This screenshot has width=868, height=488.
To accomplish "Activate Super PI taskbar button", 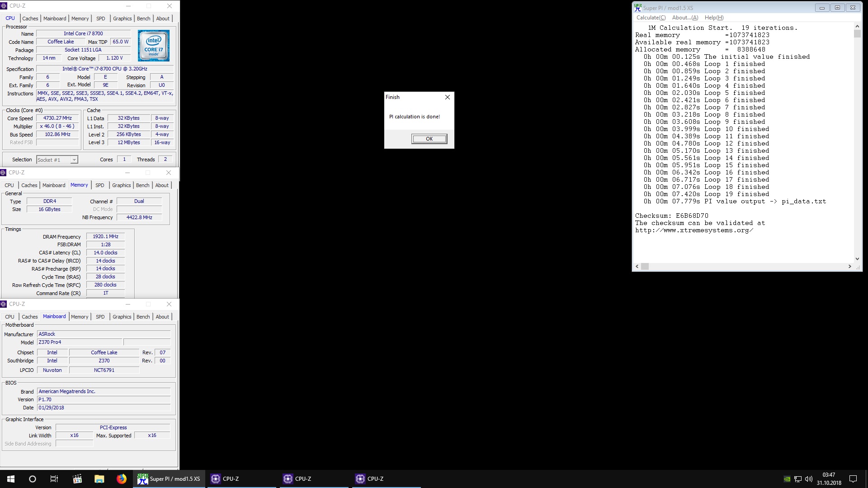I will tap(170, 479).
